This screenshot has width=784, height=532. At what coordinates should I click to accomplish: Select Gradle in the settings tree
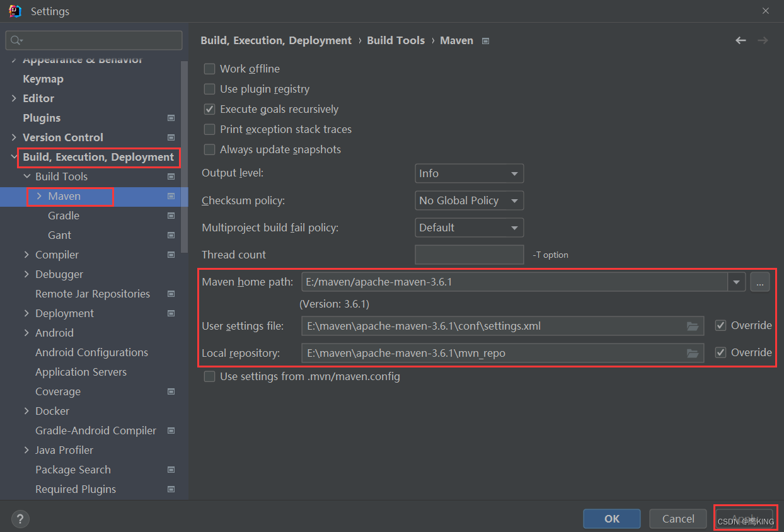click(x=63, y=216)
